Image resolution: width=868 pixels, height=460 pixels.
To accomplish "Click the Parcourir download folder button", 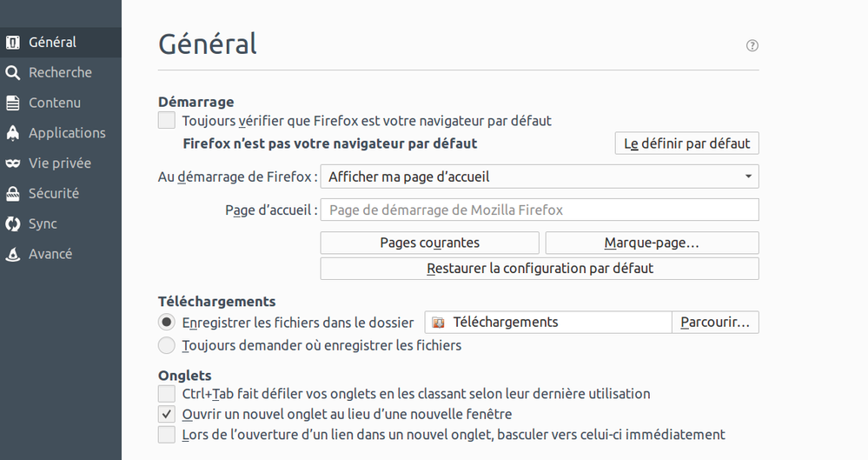I will [x=714, y=322].
